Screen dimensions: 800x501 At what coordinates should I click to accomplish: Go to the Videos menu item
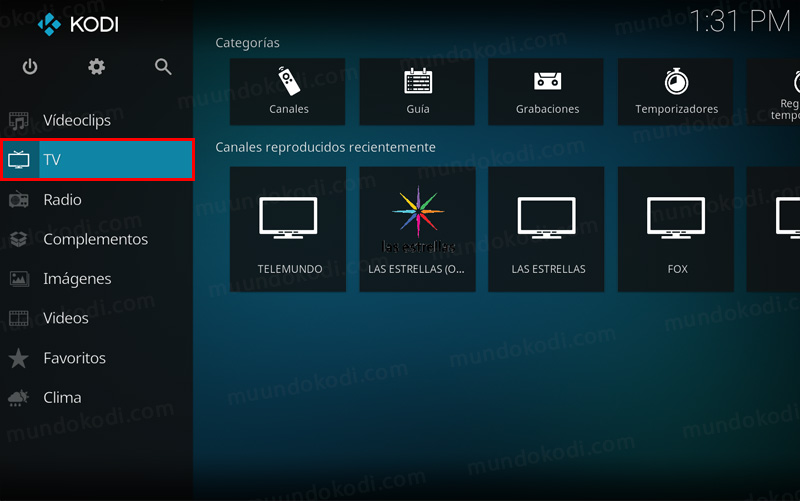[96, 318]
